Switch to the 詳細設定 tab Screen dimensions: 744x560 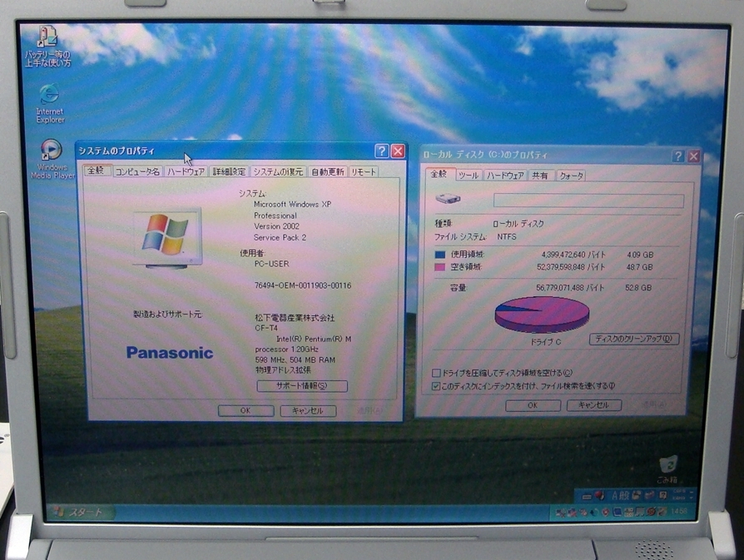tap(229, 171)
